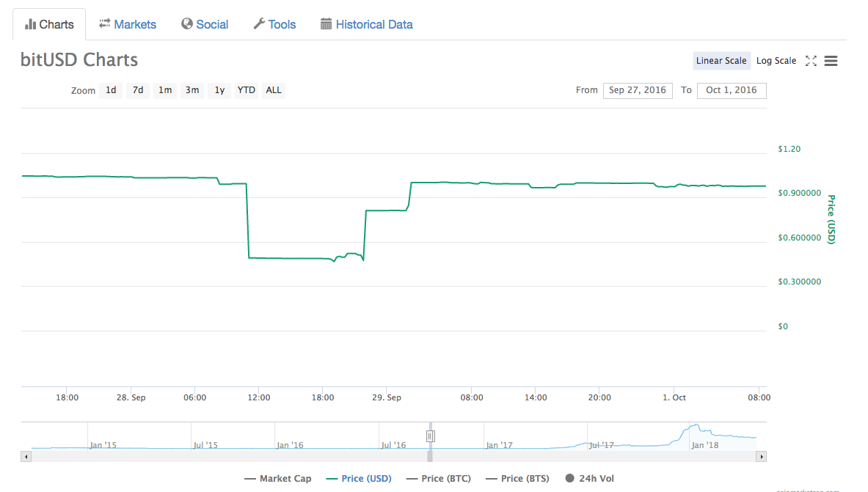This screenshot has height=492, width=868.
Task: Click the right scrollbar arrow
Action: 762,456
